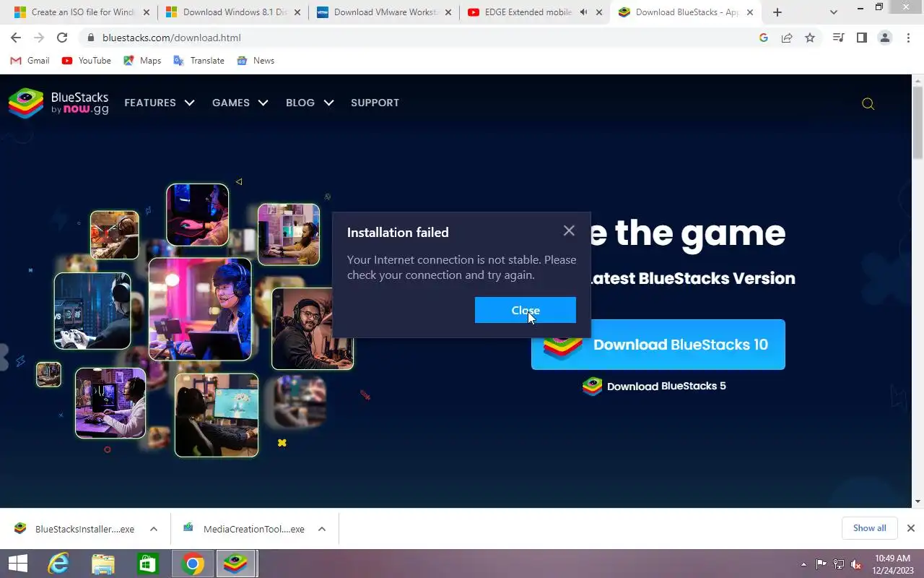This screenshot has height=578, width=924.
Task: Open the tab search dropdown arrow
Action: (834, 12)
